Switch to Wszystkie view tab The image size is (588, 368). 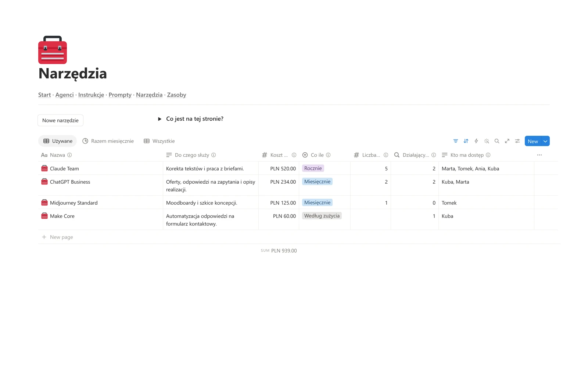(159, 141)
